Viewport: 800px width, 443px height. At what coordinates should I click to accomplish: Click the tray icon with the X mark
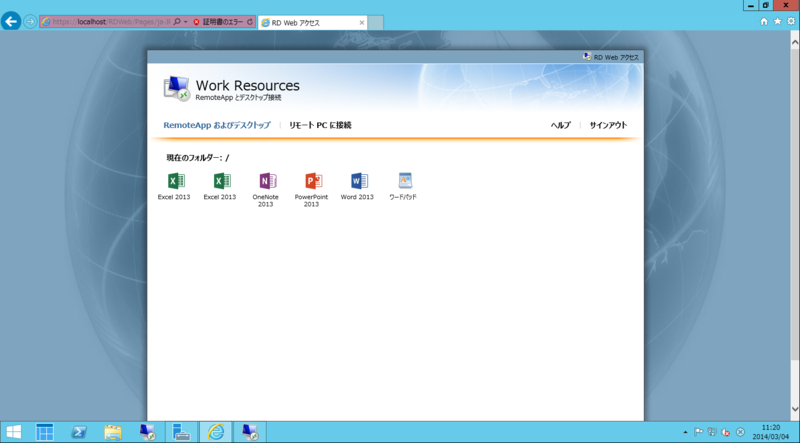740,432
